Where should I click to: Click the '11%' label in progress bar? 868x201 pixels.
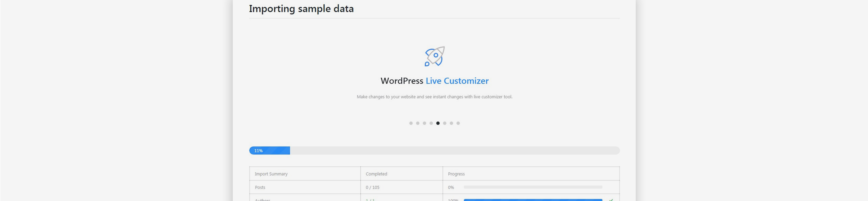click(258, 150)
